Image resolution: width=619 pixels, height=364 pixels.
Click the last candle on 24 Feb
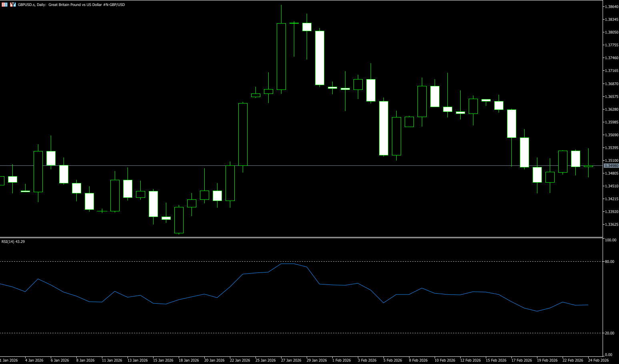pos(588,166)
